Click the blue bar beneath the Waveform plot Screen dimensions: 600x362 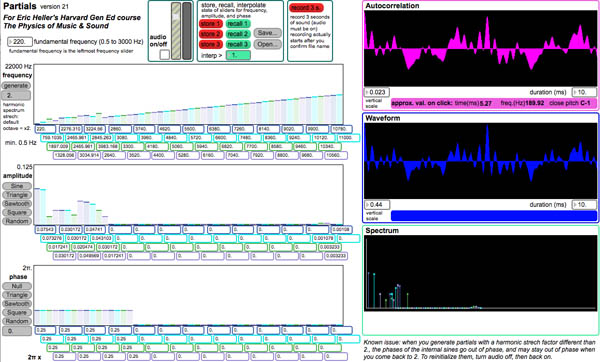(x=494, y=216)
